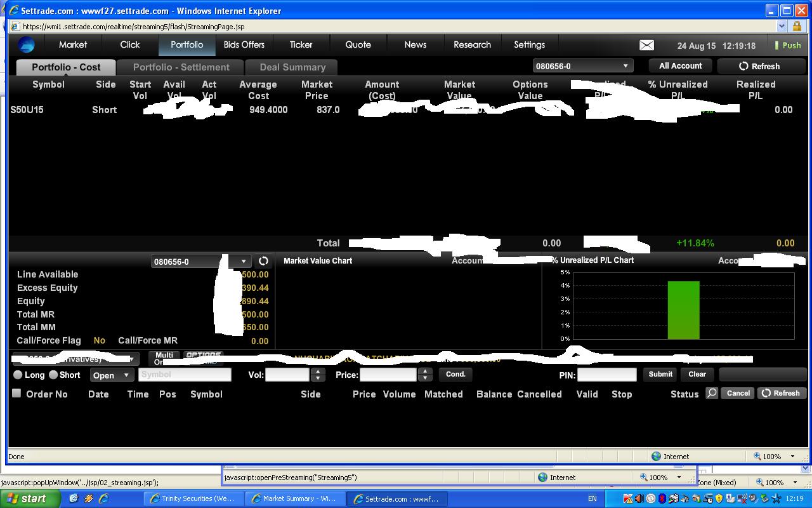Switch to Market Summary taskbar window
The height and width of the screenshot is (508, 812).
coord(294,498)
